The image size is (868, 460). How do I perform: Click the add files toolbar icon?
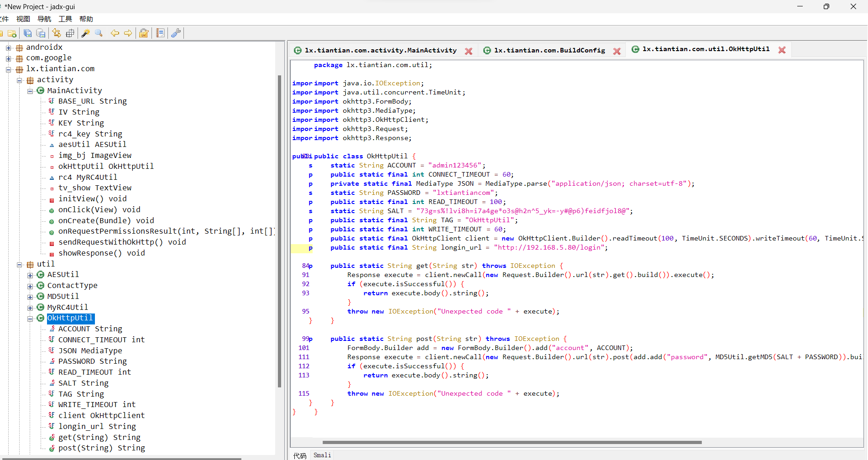(12, 33)
